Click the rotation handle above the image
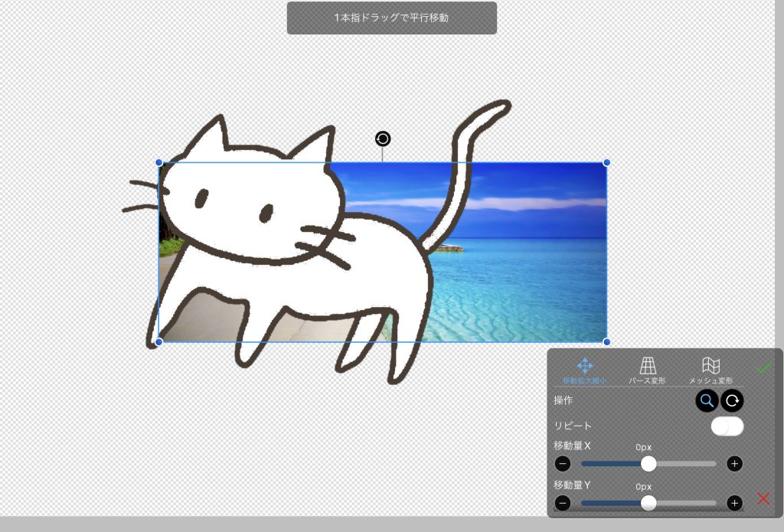The height and width of the screenshot is (532, 784). point(383,139)
